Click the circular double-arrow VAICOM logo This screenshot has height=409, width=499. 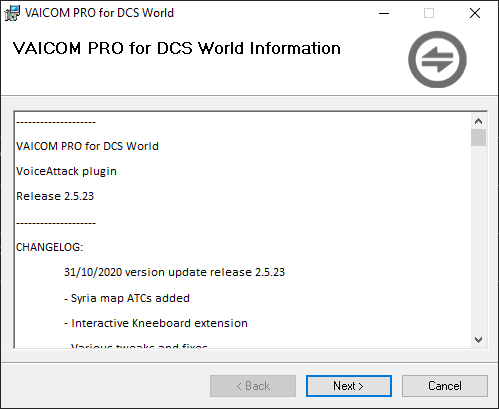click(x=437, y=59)
